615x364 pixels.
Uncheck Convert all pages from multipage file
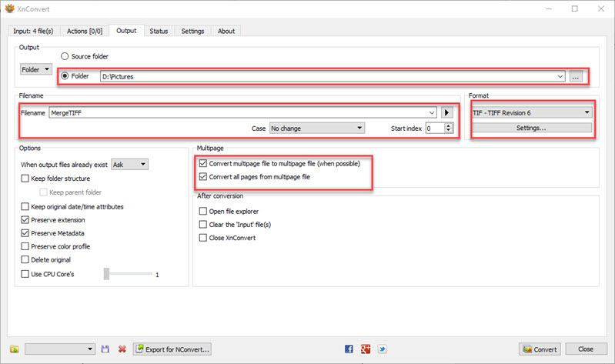(203, 177)
